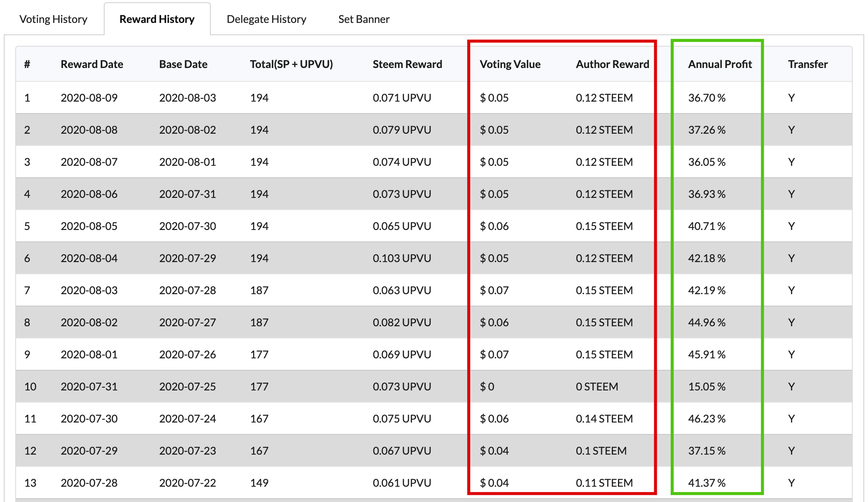868x502 pixels.
Task: Open the Voting History tab
Action: 53,19
